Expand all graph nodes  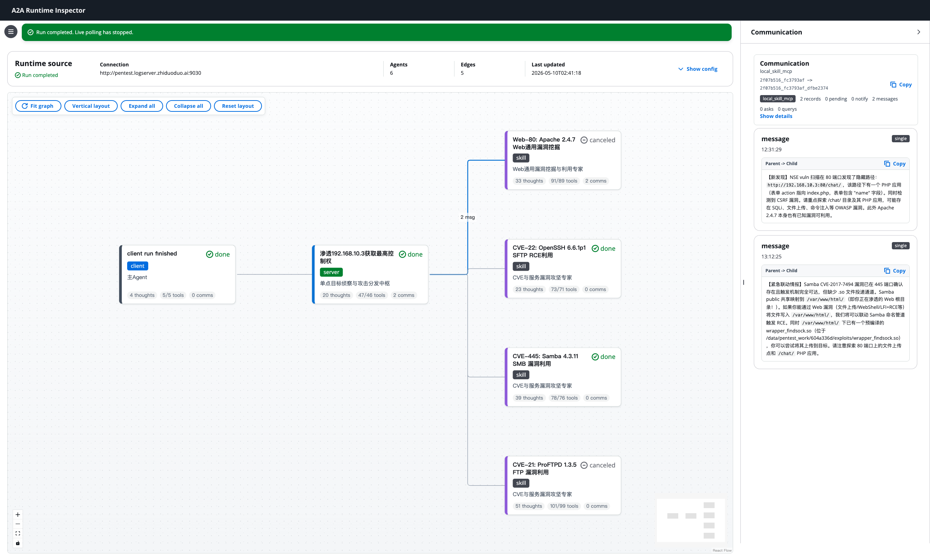click(142, 106)
